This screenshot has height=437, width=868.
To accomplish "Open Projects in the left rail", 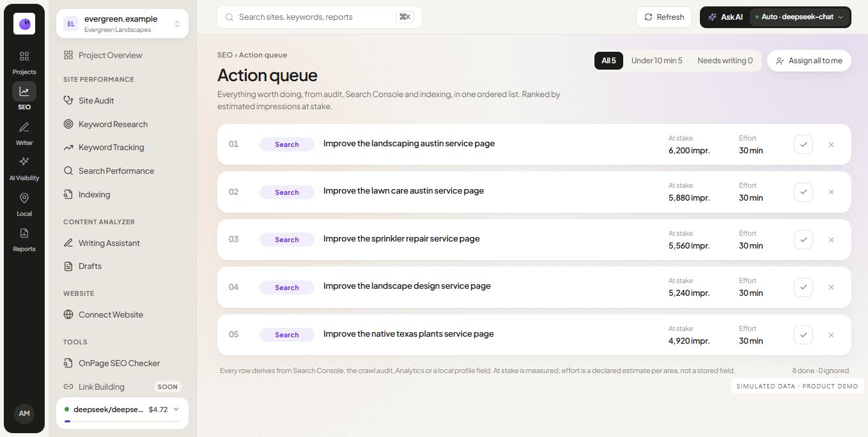I will [24, 63].
